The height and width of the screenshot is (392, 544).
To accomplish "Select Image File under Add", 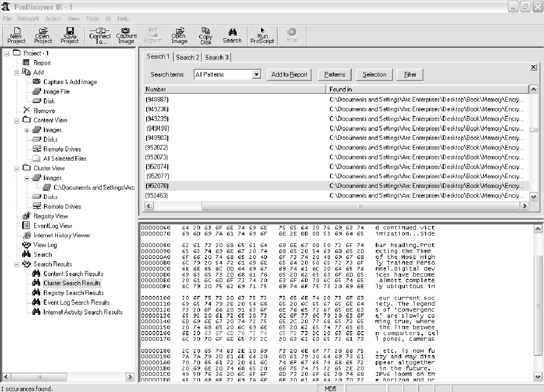I will pos(56,91).
